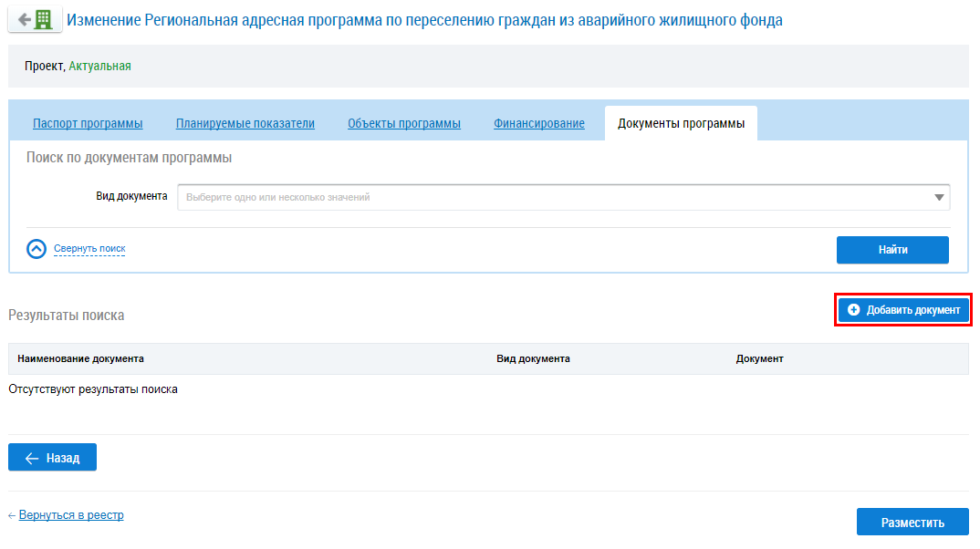This screenshot has height=549, width=980.
Task: Click the plus icon on Добавить документ
Action: click(x=854, y=310)
